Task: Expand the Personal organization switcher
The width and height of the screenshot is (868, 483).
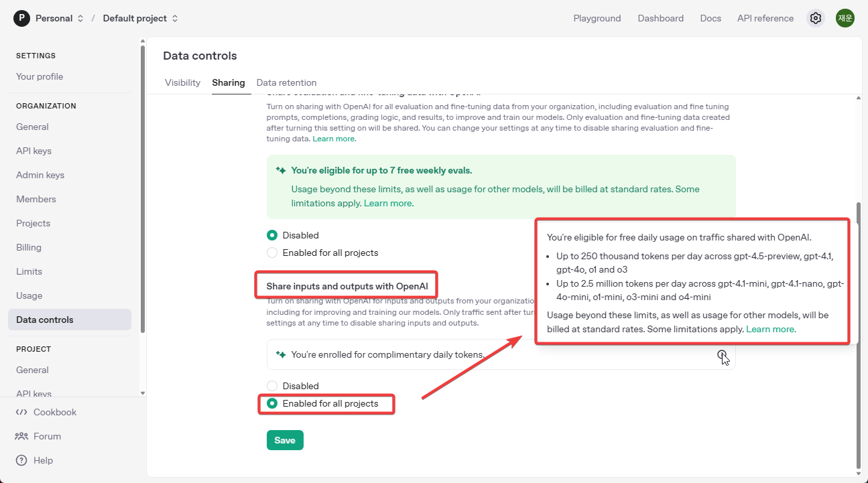Action: pyautogui.click(x=80, y=18)
